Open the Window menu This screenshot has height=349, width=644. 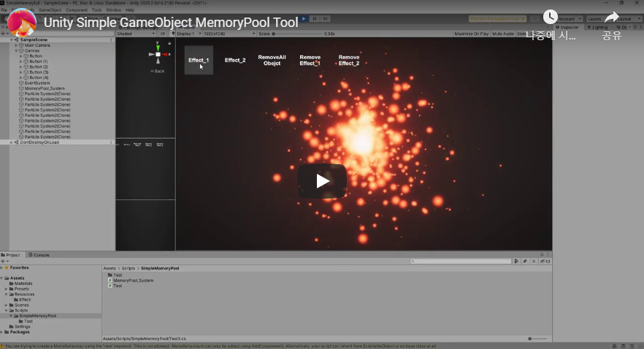[x=114, y=9]
